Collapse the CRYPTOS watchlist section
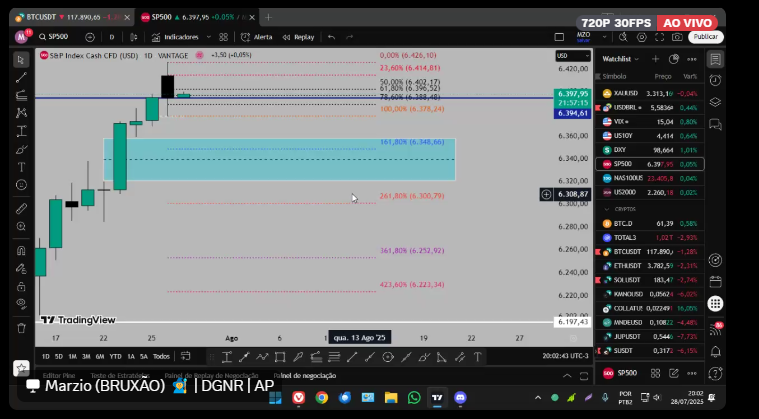Screen dimensions: 759x419 [x=607, y=209]
